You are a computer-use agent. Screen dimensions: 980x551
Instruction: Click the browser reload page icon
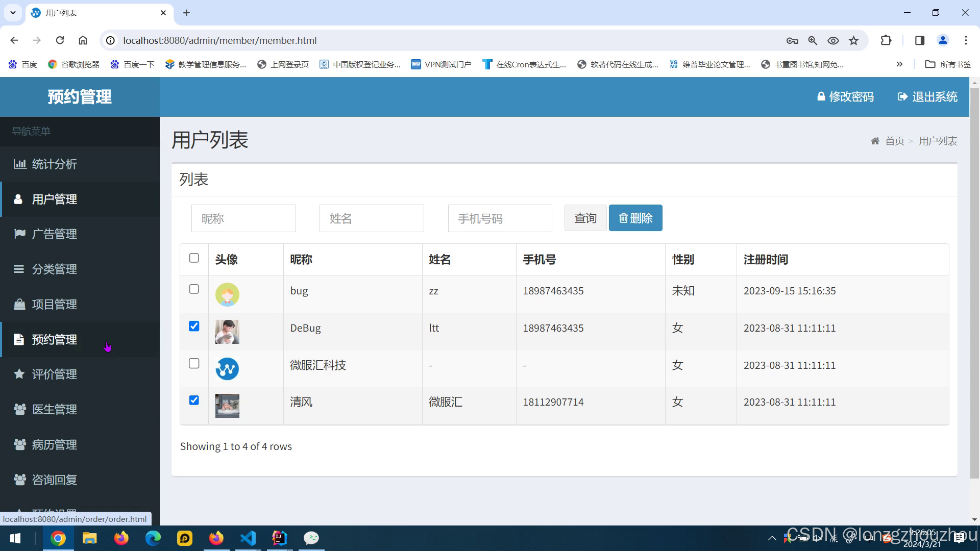pos(60,40)
